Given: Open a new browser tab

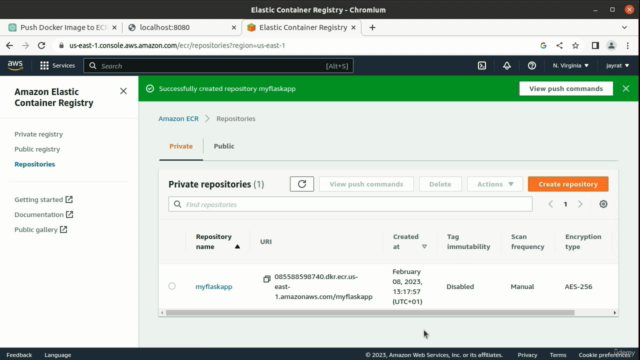Looking at the screenshot, I should (372, 27).
